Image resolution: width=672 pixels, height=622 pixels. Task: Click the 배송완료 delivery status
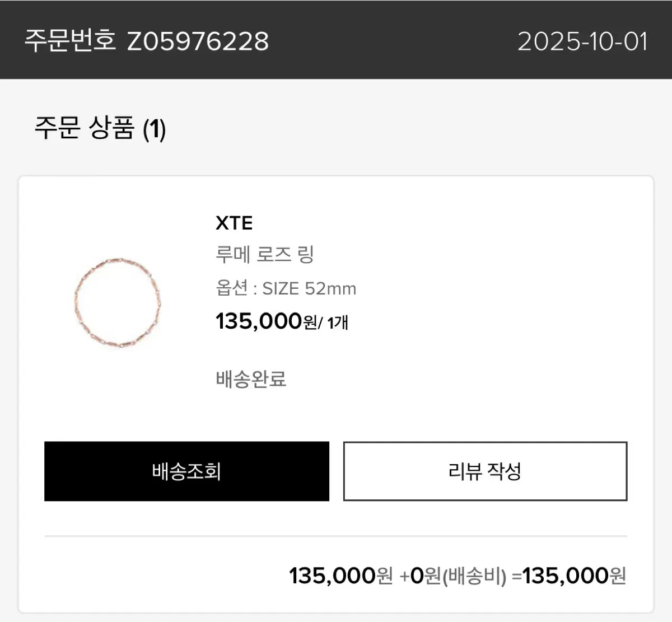pos(251,379)
